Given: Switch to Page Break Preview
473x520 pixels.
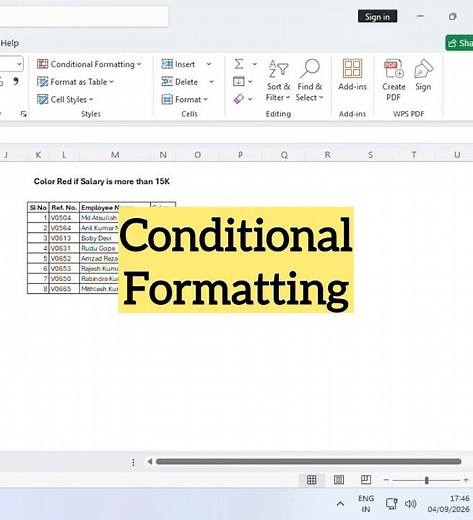Looking at the screenshot, I should click(366, 480).
